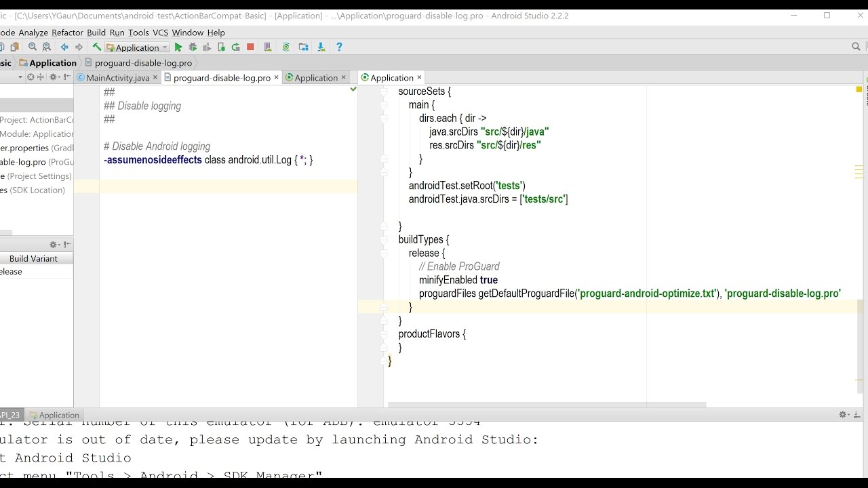Click the green inspection checkmark in proguard editor
This screenshot has height=488, width=868.
(353, 89)
